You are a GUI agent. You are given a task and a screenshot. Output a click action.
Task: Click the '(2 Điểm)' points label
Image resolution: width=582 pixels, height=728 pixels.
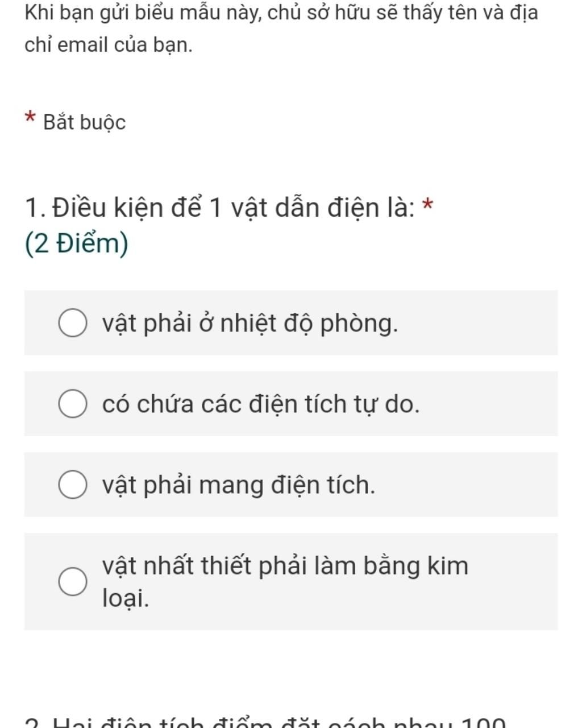coord(77,243)
